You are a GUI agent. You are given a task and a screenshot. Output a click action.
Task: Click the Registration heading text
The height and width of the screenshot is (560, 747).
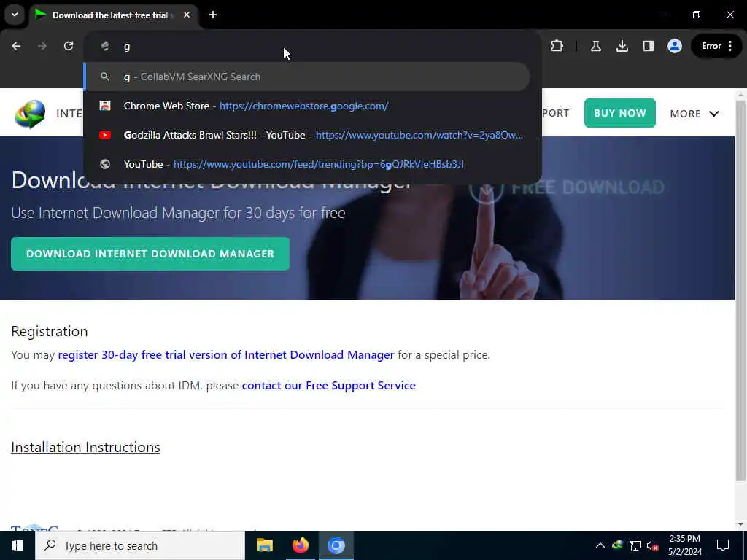click(50, 332)
